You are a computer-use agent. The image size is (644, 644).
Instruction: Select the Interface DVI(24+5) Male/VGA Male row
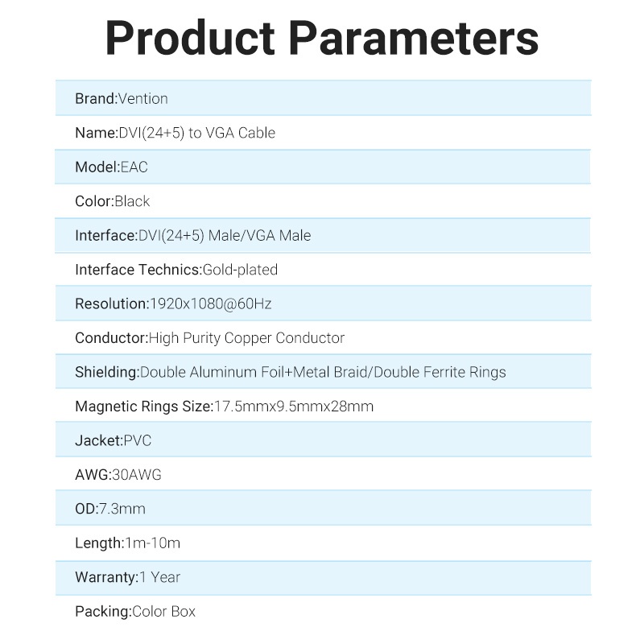(322, 236)
